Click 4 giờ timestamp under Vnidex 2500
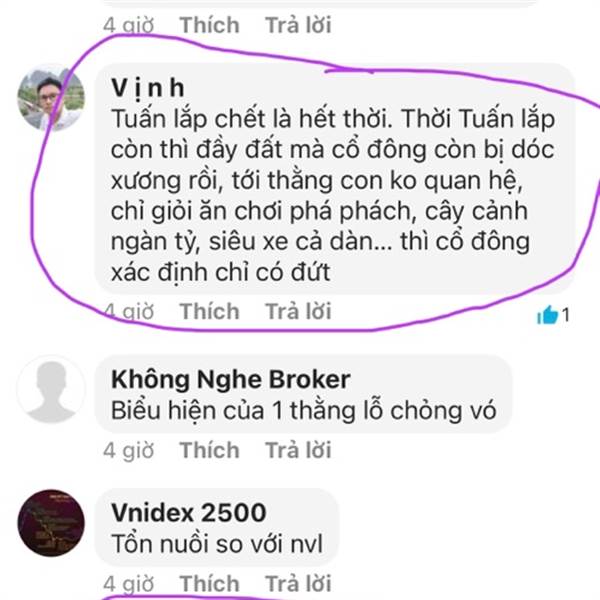Screen dimensions: 600x600 coord(129,584)
